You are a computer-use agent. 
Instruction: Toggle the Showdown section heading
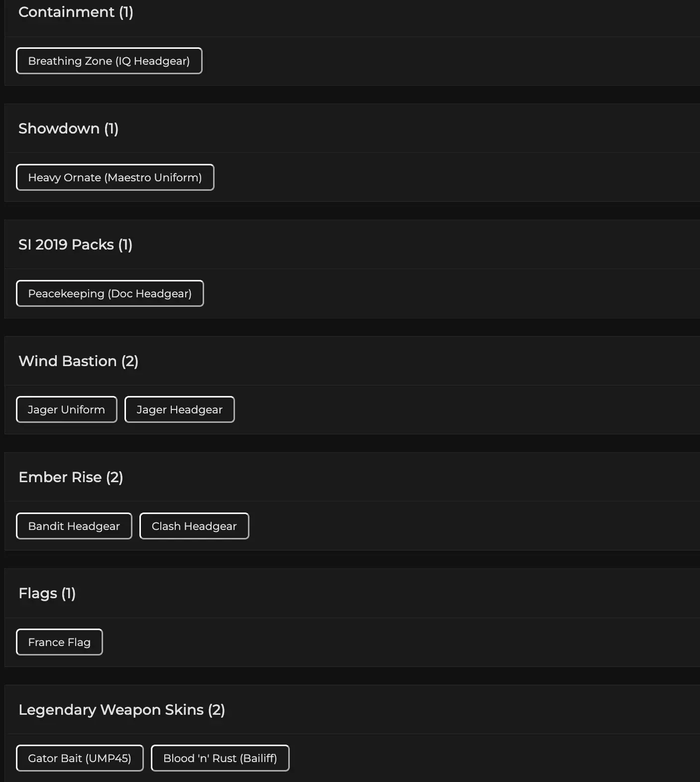tap(59, 129)
